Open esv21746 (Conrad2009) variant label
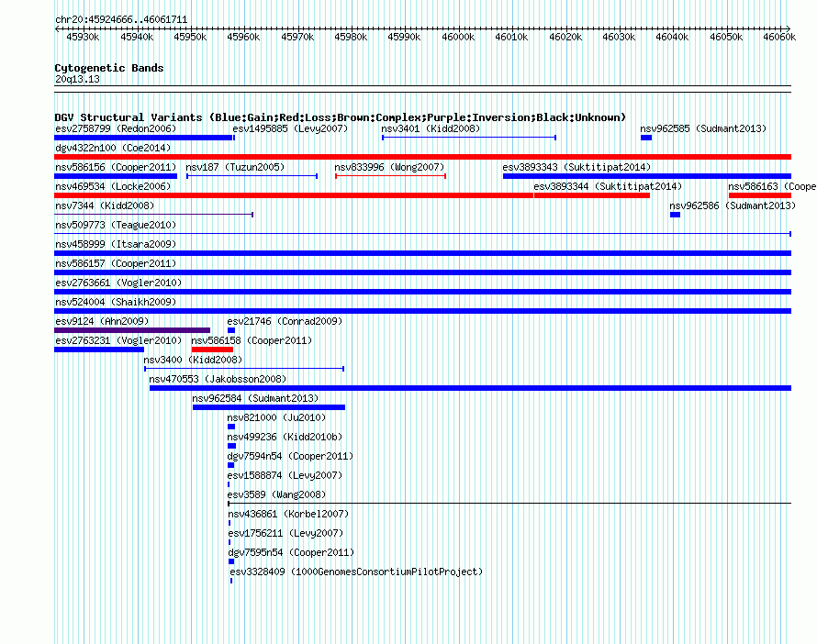817x644 pixels. tap(285, 321)
